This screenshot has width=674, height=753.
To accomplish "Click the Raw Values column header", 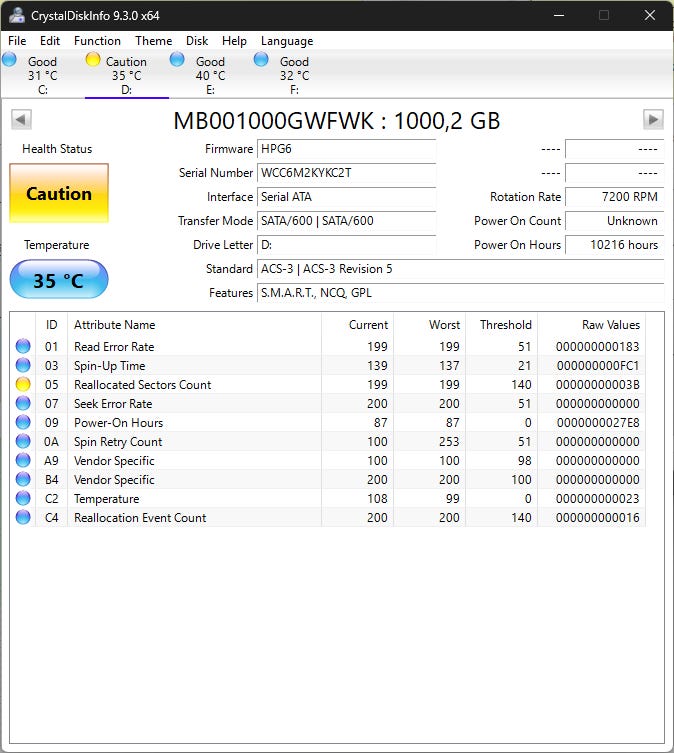I will (610, 325).
